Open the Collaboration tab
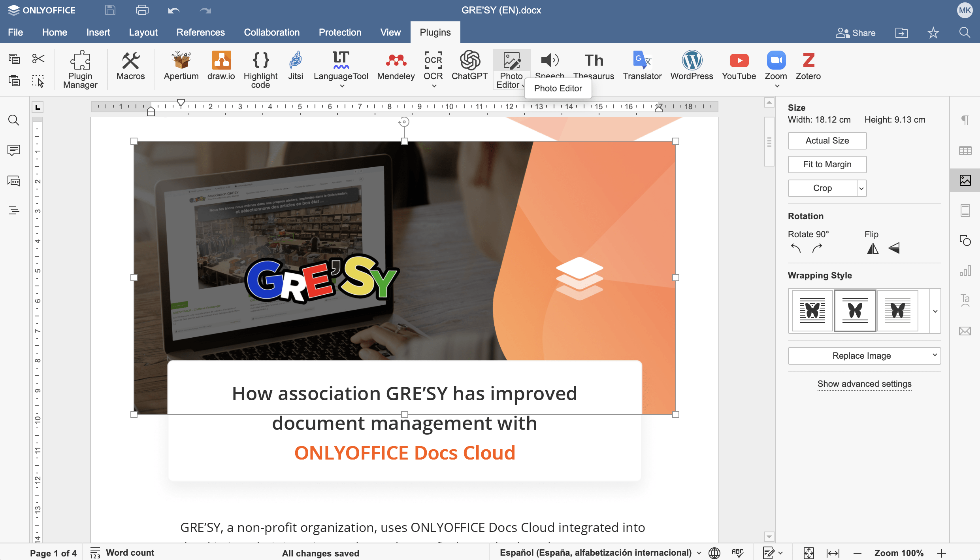Viewport: 980px width, 560px height. [271, 32]
